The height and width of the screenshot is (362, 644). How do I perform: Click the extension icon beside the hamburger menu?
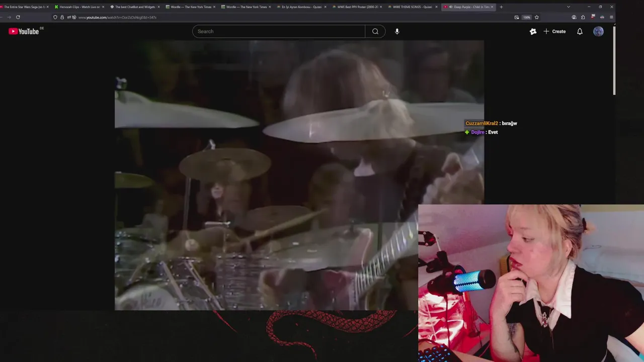click(x=602, y=17)
